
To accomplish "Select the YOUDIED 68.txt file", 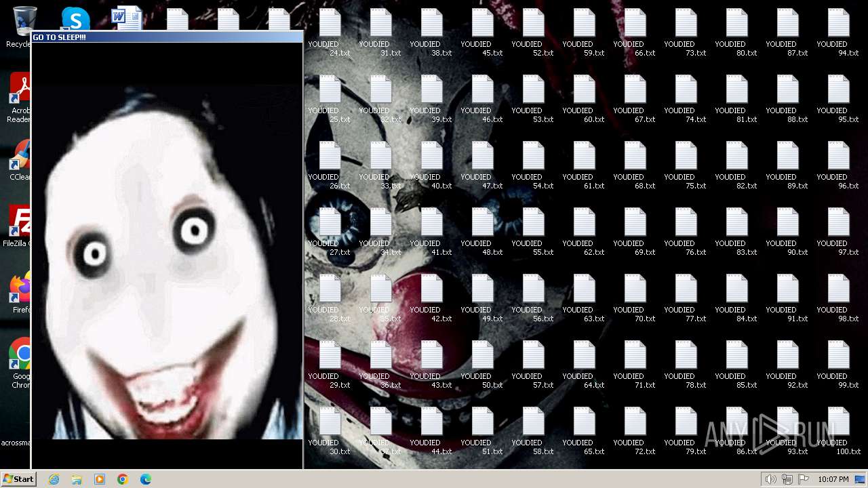I will 635,166.
